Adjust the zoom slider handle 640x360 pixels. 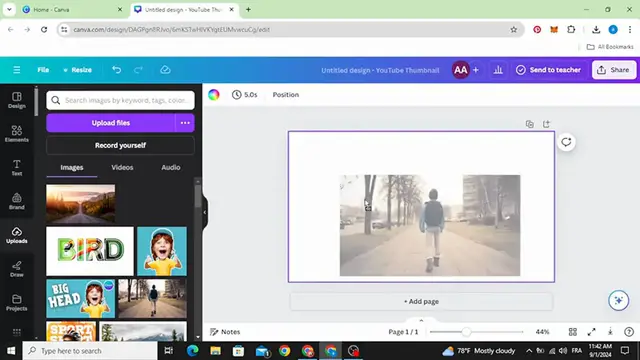point(466,332)
